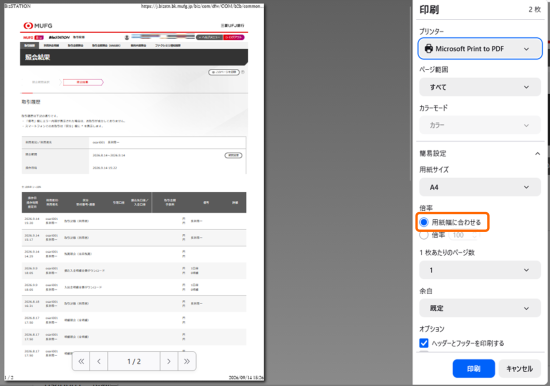Open the page range dropdown showing すべて
Screen dimensions: 550x386
click(x=480, y=87)
